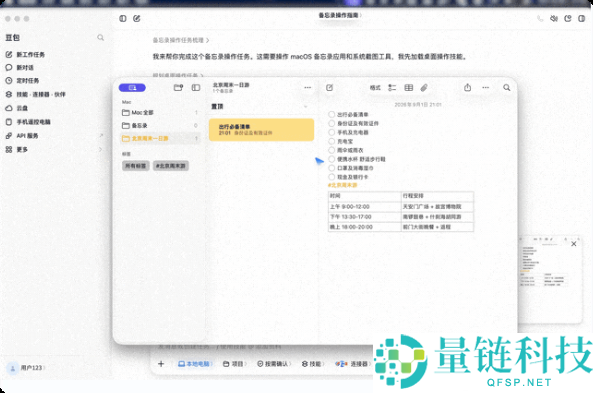Click note timestamp 21:01 date line

(x=418, y=104)
